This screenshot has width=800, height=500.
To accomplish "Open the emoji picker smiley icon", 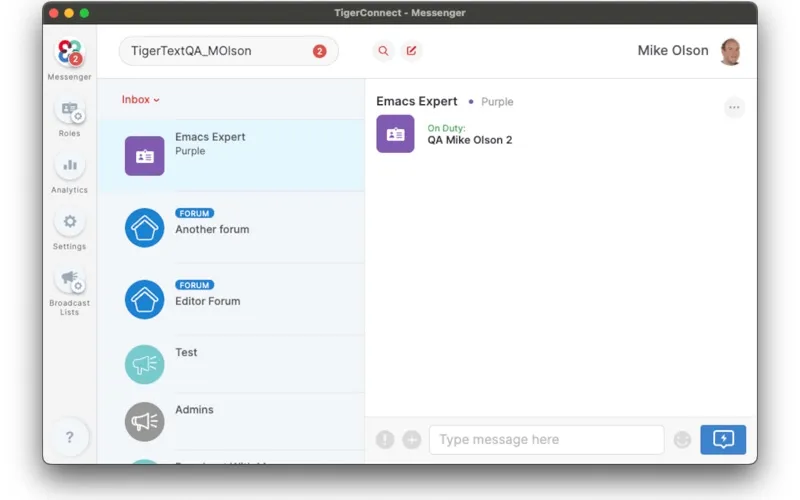I will pyautogui.click(x=682, y=439).
